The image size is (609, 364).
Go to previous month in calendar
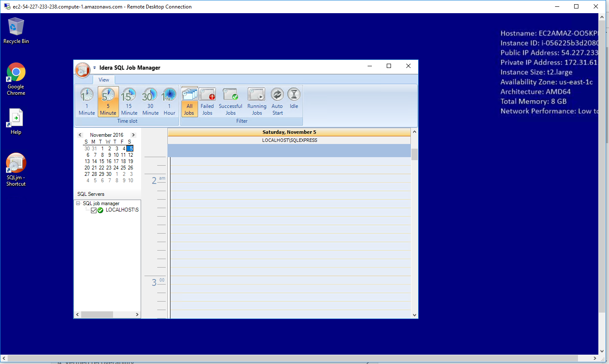point(80,135)
